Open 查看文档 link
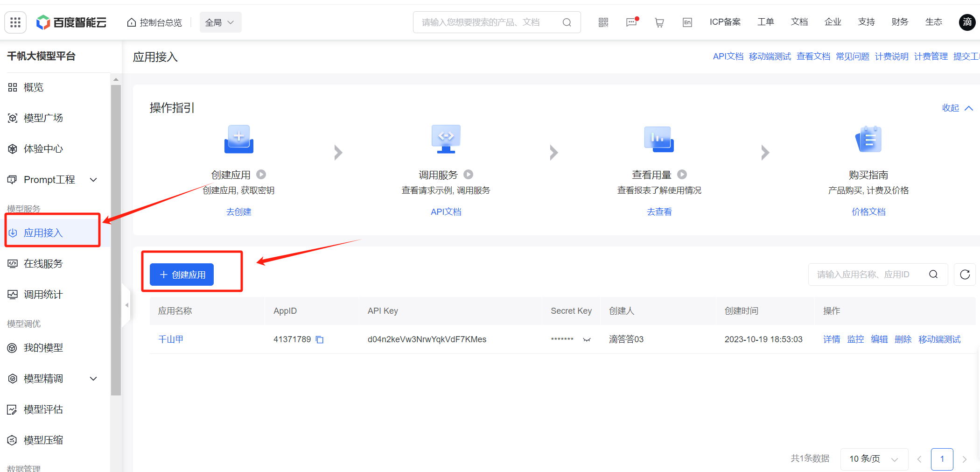This screenshot has height=472, width=980. (x=813, y=56)
